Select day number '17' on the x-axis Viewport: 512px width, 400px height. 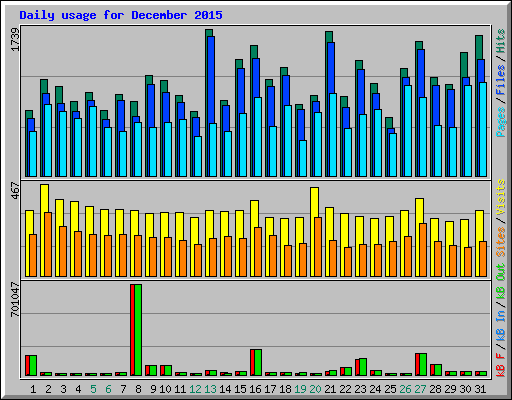point(270,389)
